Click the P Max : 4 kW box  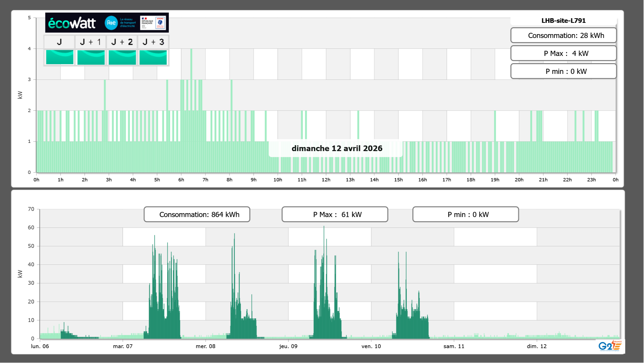[563, 53]
